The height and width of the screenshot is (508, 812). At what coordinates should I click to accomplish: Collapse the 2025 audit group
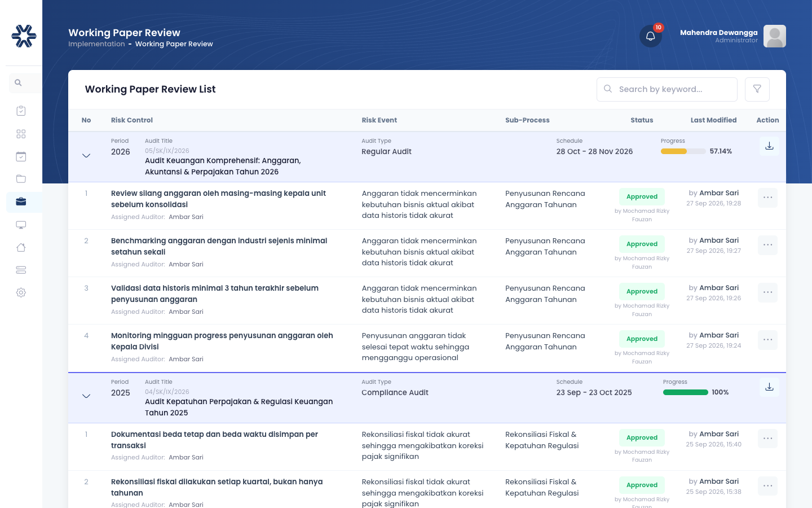86,396
